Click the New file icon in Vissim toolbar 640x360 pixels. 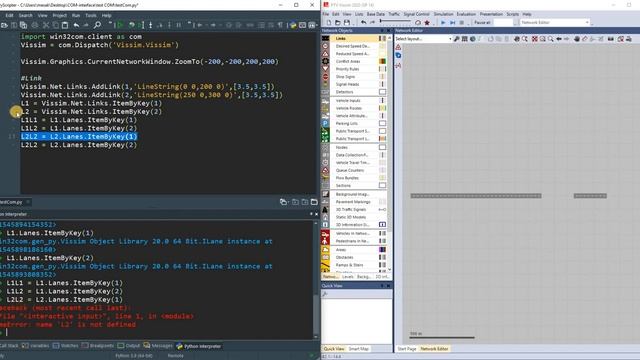coord(329,22)
